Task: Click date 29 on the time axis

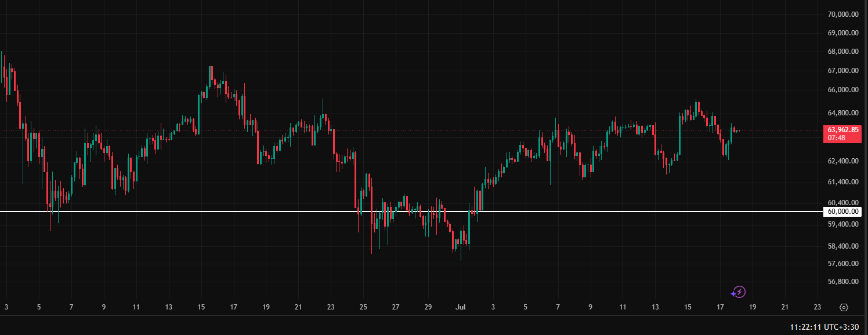Action: pyautogui.click(x=428, y=308)
